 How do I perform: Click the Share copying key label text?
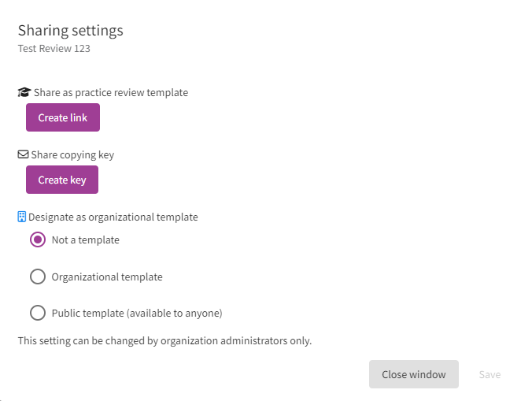72,154
